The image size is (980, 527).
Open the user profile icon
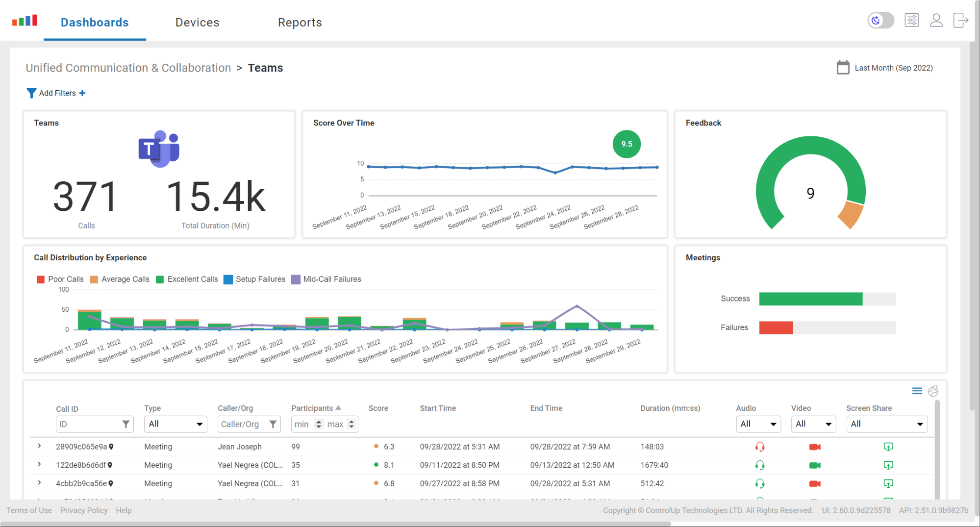936,21
